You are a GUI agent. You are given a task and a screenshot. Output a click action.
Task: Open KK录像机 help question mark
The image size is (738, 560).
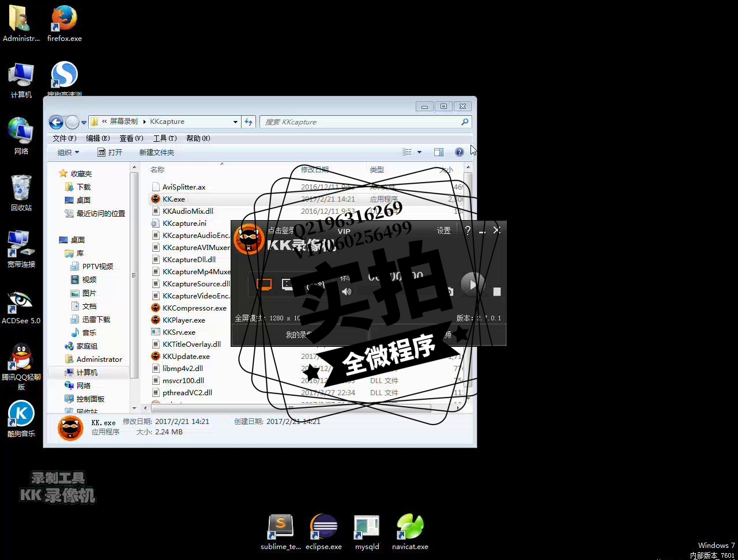point(468,230)
